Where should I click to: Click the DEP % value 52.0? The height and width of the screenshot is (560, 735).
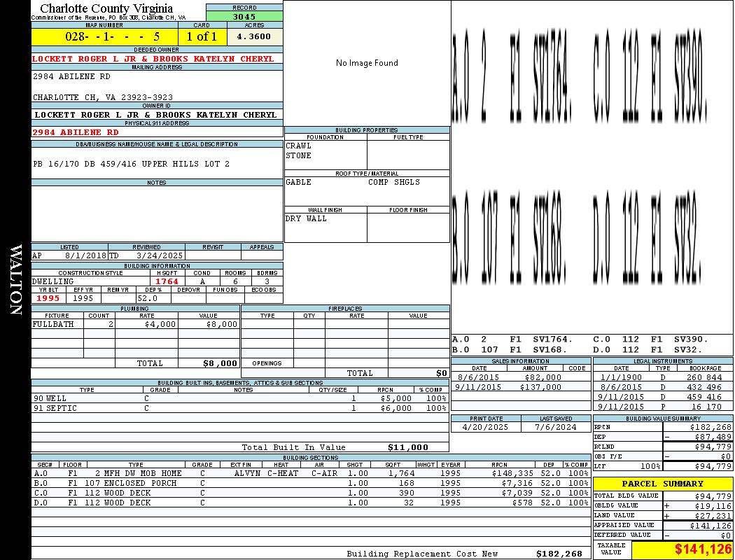[x=148, y=298]
